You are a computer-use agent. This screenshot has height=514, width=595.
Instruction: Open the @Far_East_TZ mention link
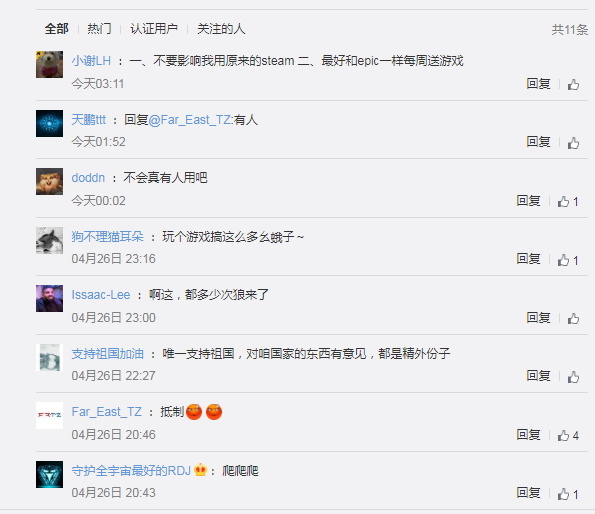[x=190, y=120]
